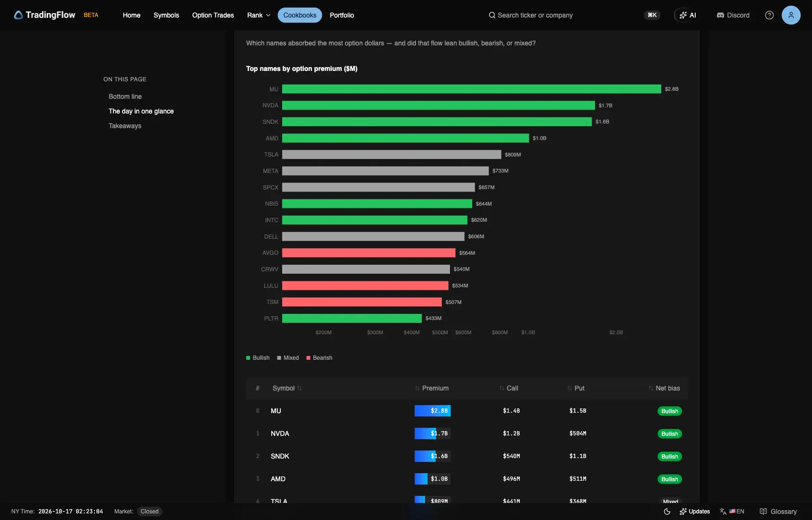Go to the Home tab
Viewport: 812px width, 520px height.
[131, 15]
